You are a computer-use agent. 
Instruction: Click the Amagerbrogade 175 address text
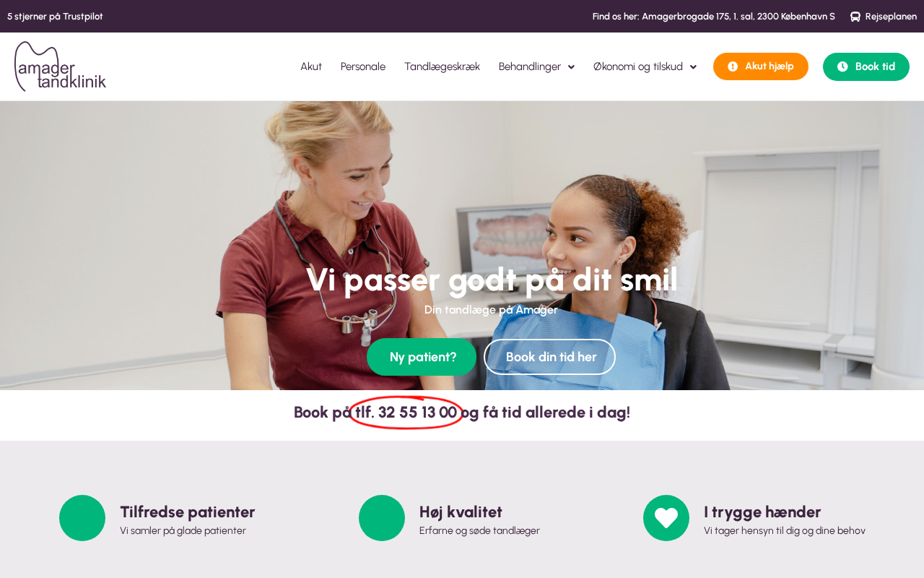point(686,17)
